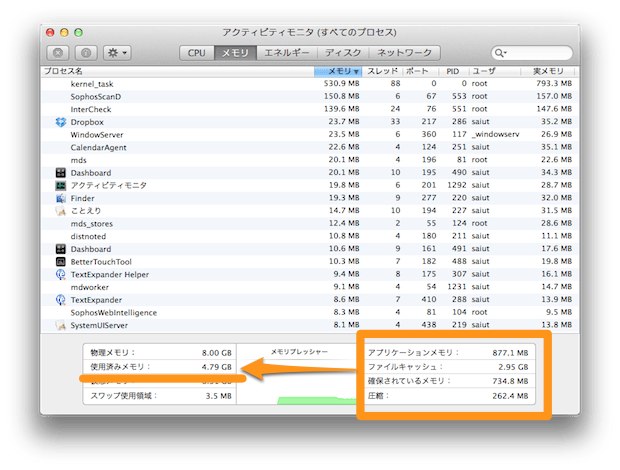Open the gear action dropdown menu

click(119, 53)
